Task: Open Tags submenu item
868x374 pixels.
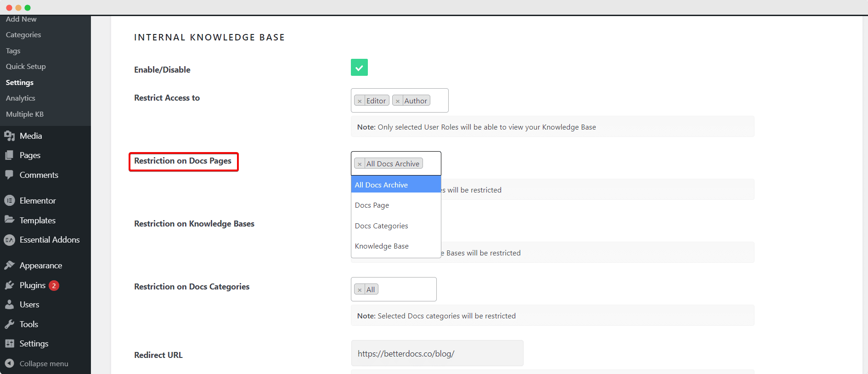Action: (13, 51)
